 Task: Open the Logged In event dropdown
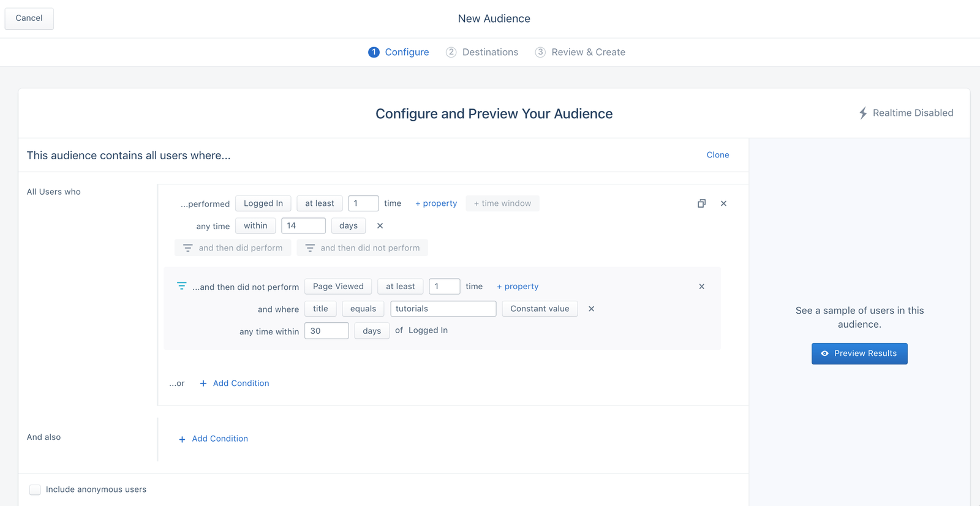263,203
